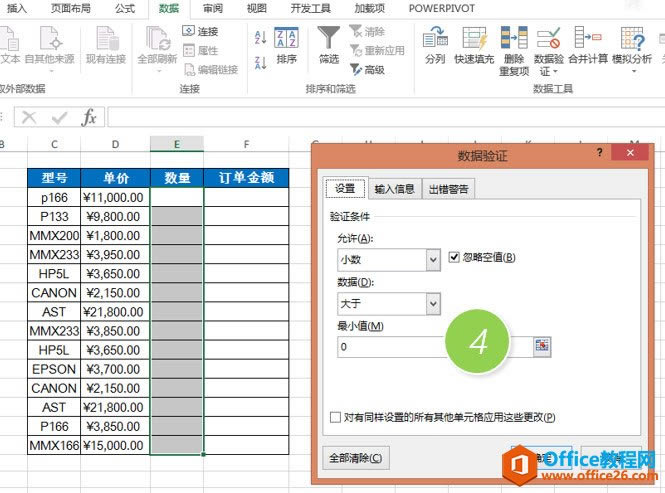This screenshot has height=493, width=665.
Task: Sort ascending with the A-Z icon
Action: [260, 37]
